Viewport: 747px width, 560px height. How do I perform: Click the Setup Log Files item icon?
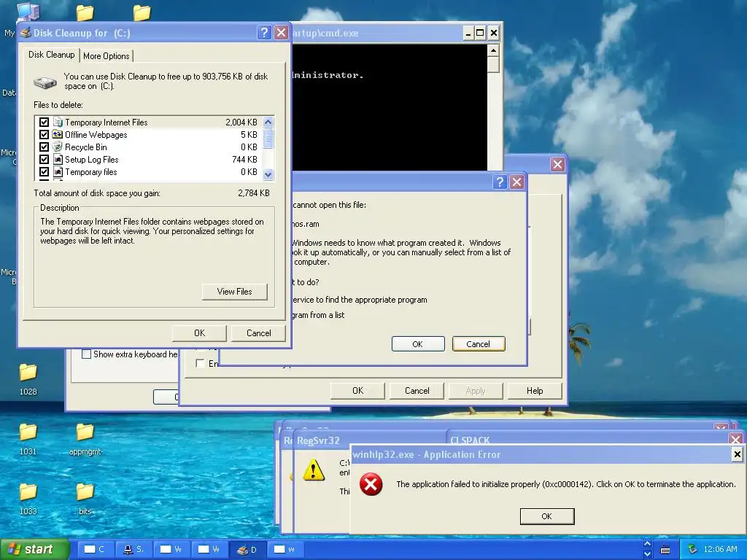click(58, 160)
